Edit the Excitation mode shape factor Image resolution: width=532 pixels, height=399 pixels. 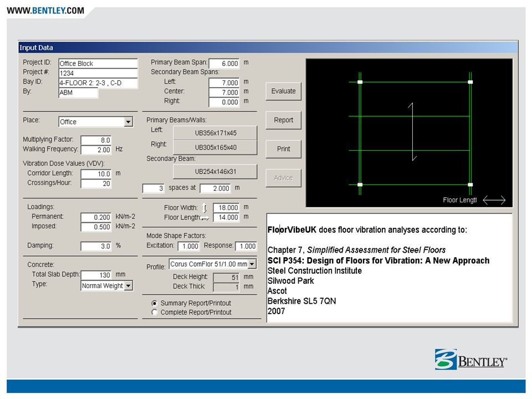188,246
